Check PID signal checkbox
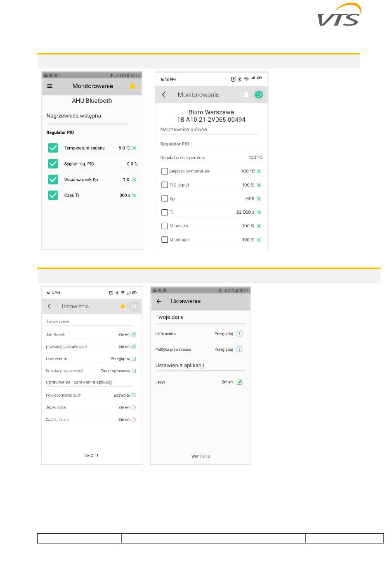This screenshot has height=565, width=392. tap(165, 185)
